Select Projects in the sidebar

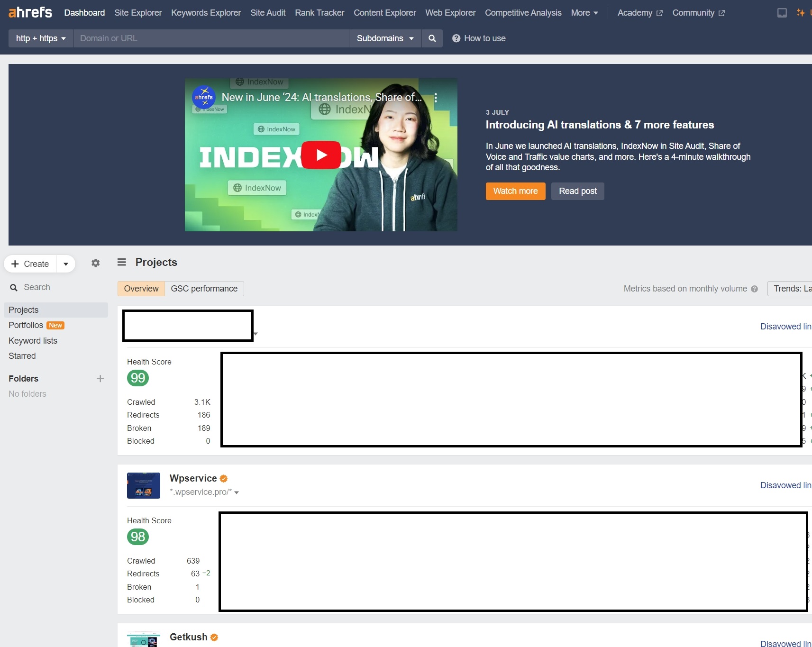[56, 310]
